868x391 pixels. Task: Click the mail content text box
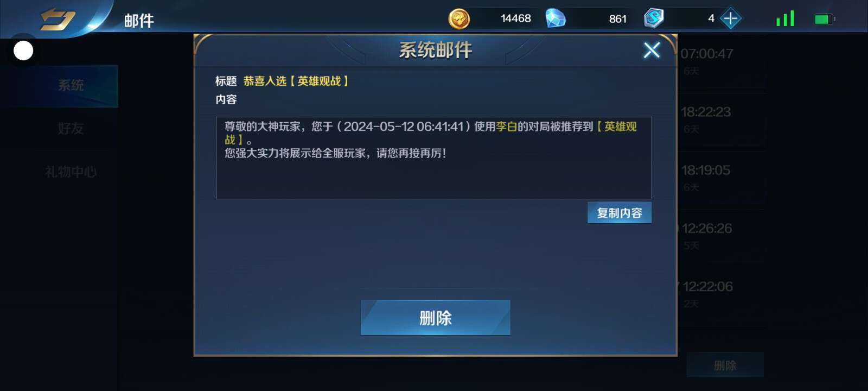pos(433,158)
